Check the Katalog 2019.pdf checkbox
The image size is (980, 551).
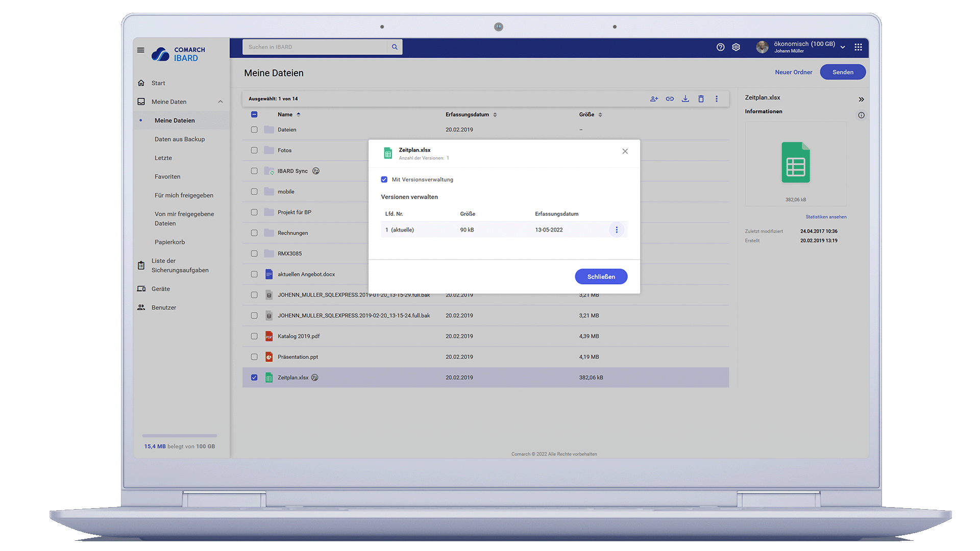coord(254,336)
